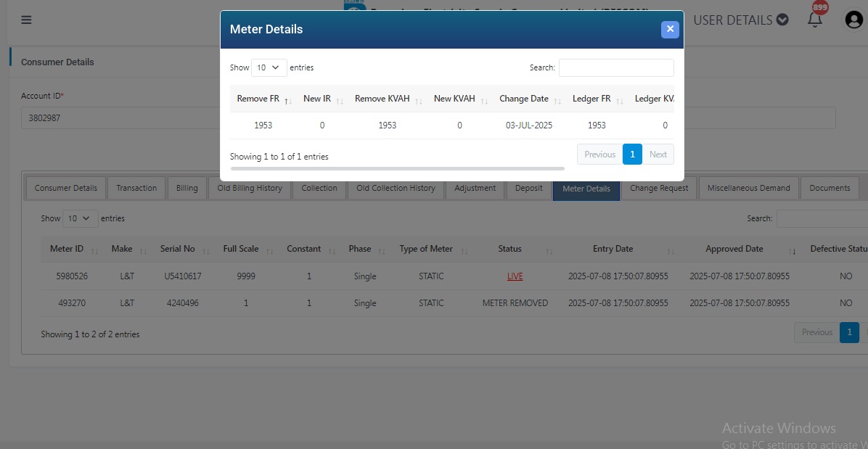The image size is (868, 449).
Task: Open the modal's entries-per-page dropdown
Action: click(269, 67)
